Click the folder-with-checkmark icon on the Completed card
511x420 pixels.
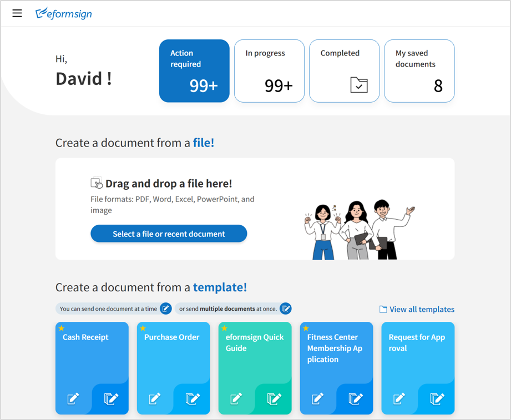pos(360,85)
